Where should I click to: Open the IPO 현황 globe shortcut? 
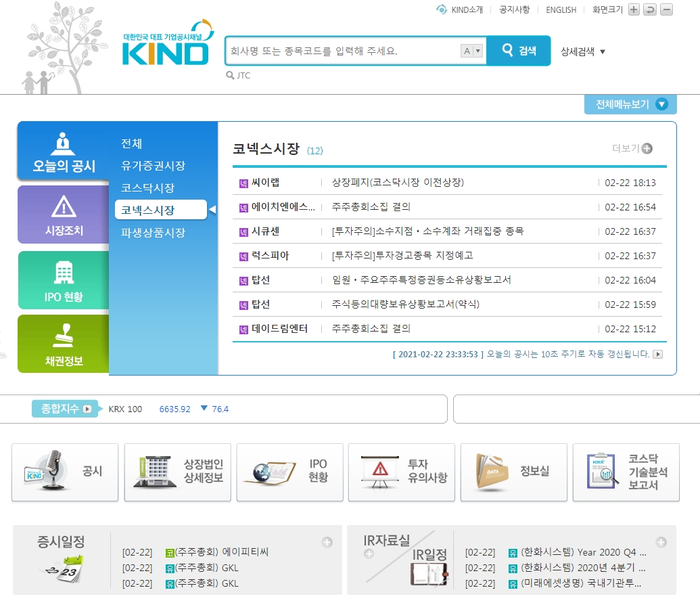289,472
